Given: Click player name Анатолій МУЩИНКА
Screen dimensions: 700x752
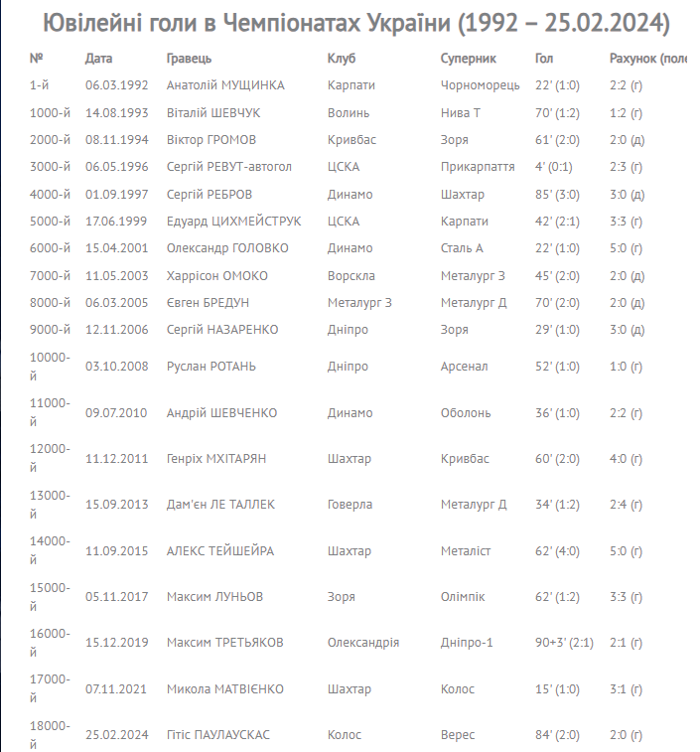Looking at the screenshot, I should (x=225, y=85).
